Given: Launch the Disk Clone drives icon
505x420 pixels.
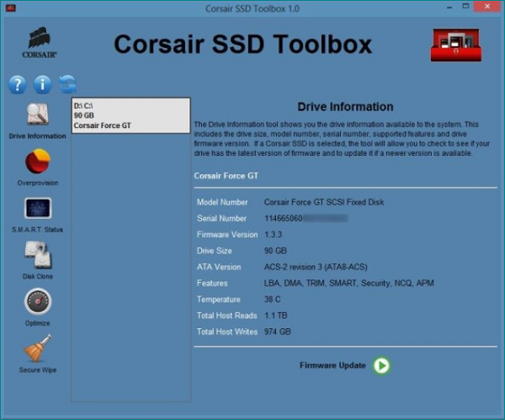Looking at the screenshot, I should 38,255.
